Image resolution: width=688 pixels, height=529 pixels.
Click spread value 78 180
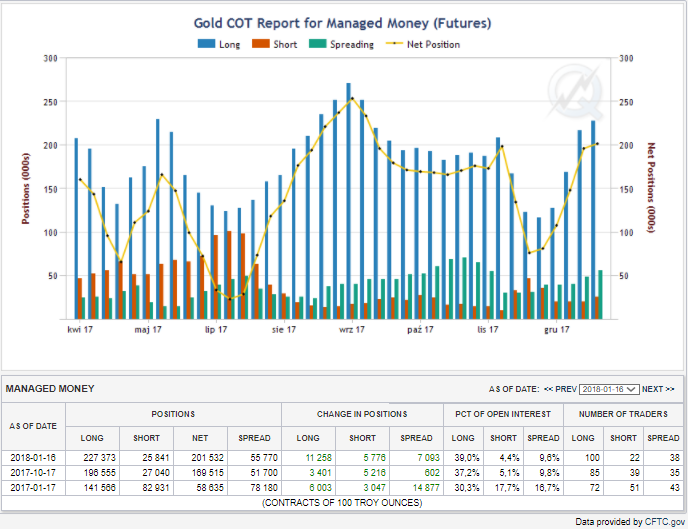click(264, 488)
